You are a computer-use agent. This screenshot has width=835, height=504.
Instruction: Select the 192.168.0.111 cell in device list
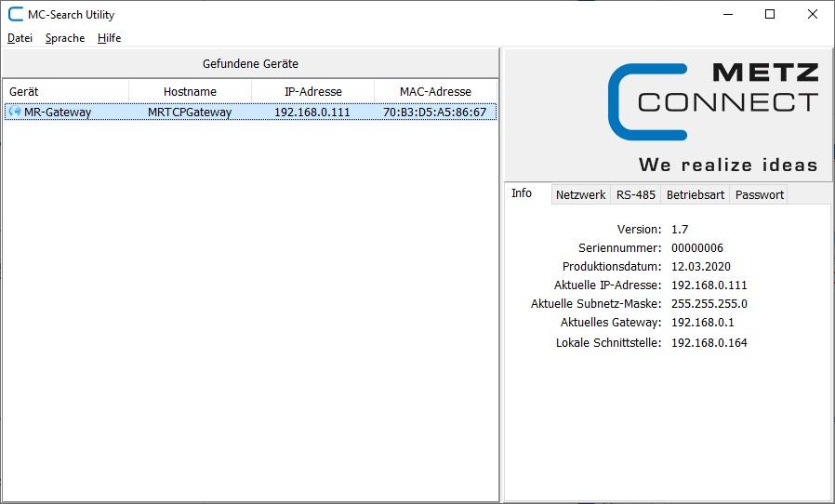point(312,113)
